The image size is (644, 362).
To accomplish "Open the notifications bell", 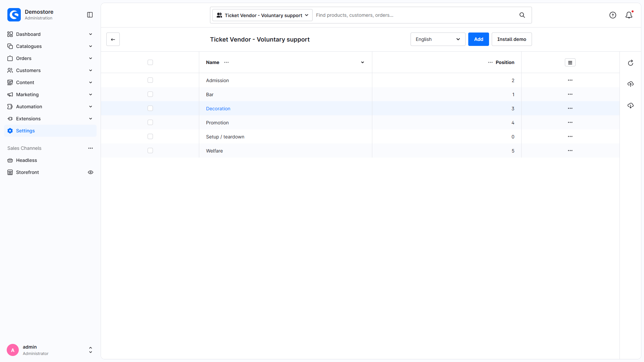I will click(629, 15).
